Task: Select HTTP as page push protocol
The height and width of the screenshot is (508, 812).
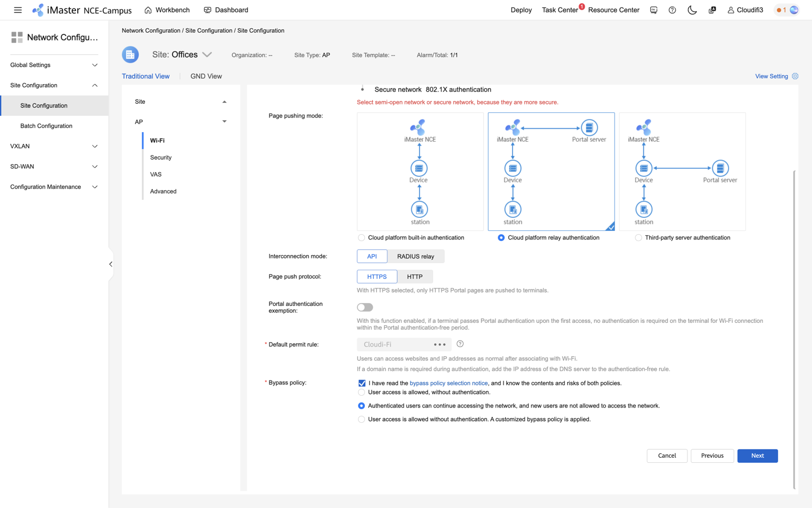Action: (415, 276)
